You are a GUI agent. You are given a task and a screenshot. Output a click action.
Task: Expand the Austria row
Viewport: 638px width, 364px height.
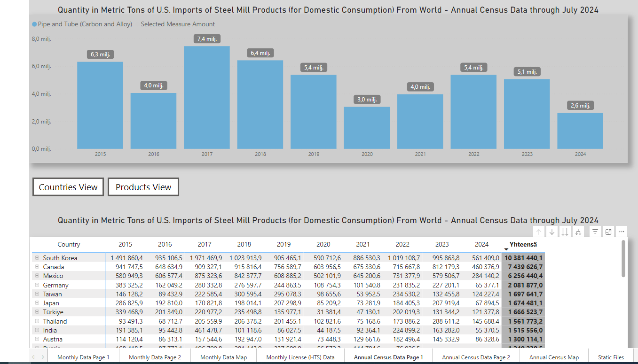[37, 339]
